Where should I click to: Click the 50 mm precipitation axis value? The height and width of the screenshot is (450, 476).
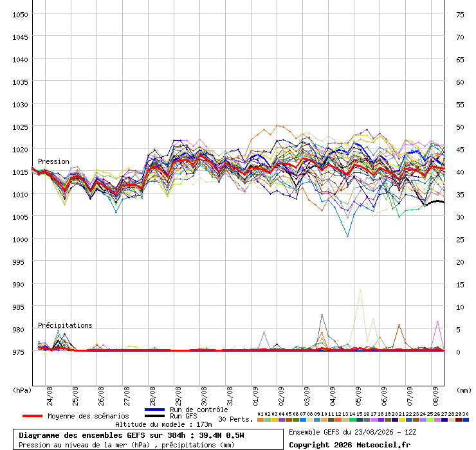(x=460, y=127)
